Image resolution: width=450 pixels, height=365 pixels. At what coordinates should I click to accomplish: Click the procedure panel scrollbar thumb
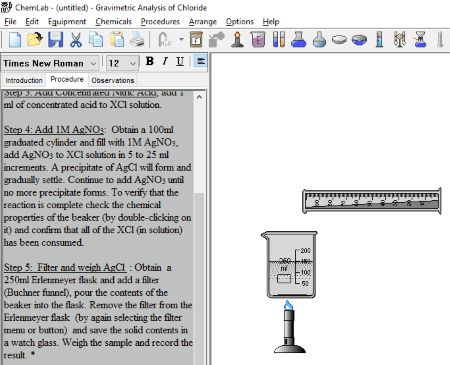pos(199,148)
